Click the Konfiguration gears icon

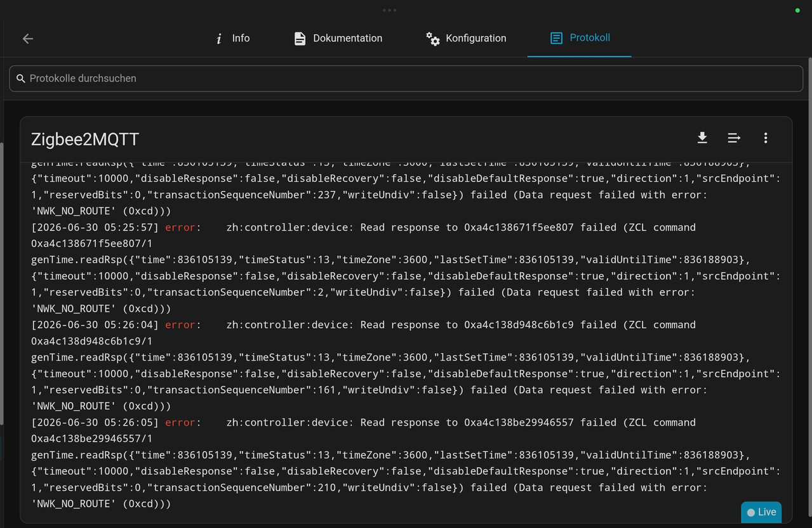pos(433,39)
